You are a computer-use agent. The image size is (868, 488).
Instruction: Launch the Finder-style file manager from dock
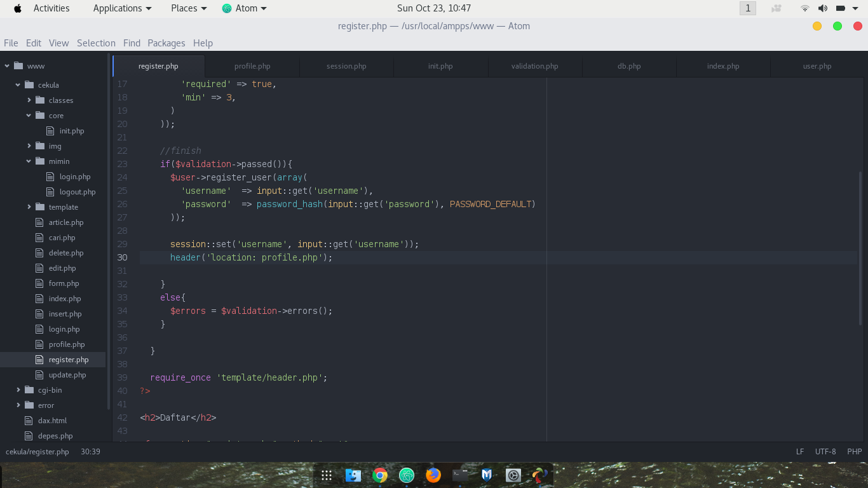(353, 475)
